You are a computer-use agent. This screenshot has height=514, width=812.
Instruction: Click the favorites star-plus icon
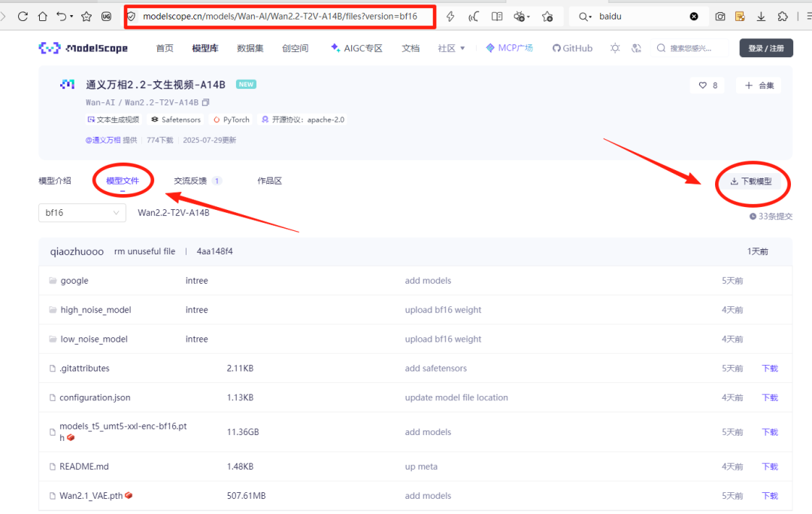(x=547, y=17)
